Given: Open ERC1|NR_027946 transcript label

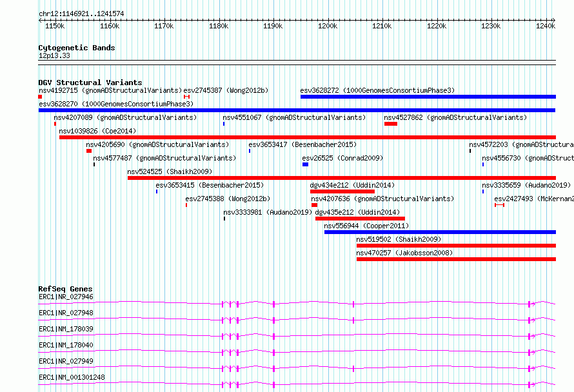Looking at the screenshot, I should [66, 297].
